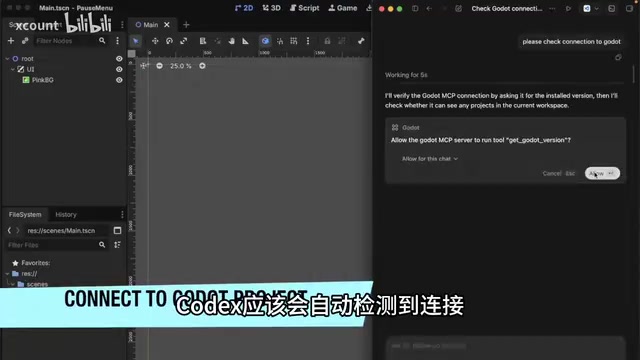Add a new node with plus icon
The height and width of the screenshot is (360, 640).
tap(11, 41)
